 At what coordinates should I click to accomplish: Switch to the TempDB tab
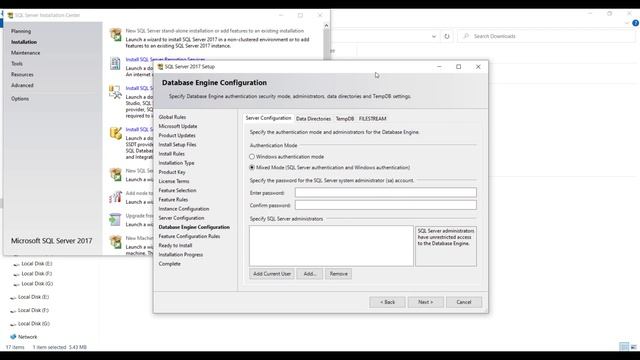point(345,119)
